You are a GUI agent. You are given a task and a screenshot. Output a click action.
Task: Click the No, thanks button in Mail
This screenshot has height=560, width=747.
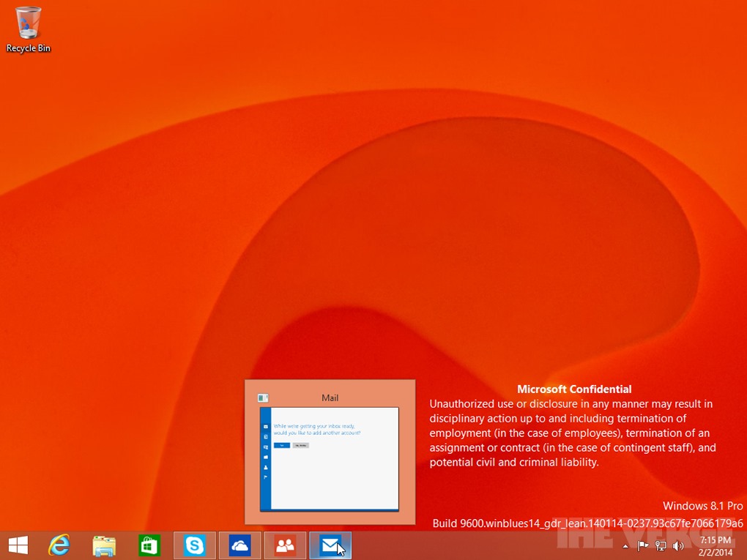(300, 445)
